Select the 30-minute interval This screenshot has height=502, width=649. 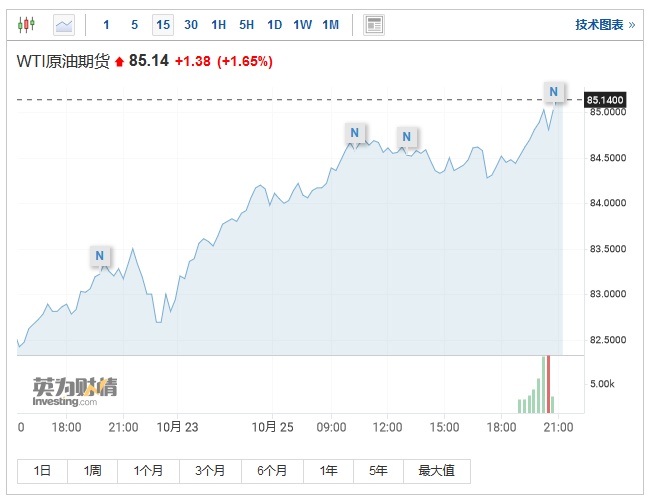tap(191, 24)
